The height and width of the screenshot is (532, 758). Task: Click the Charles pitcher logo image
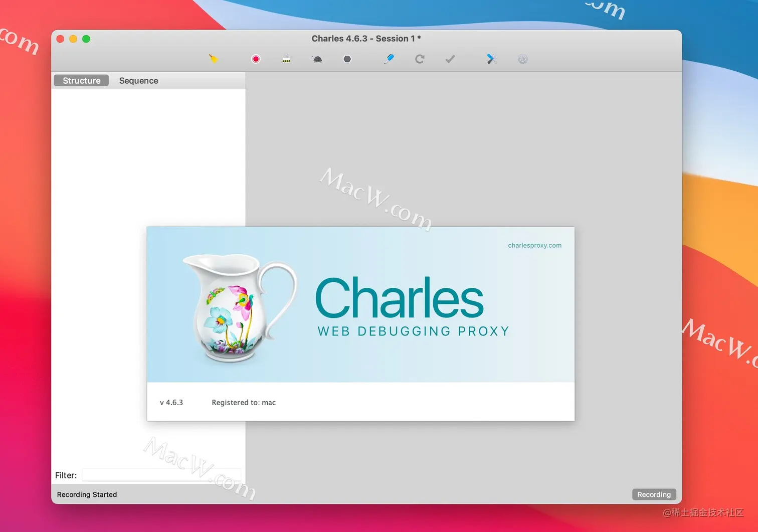[240, 307]
